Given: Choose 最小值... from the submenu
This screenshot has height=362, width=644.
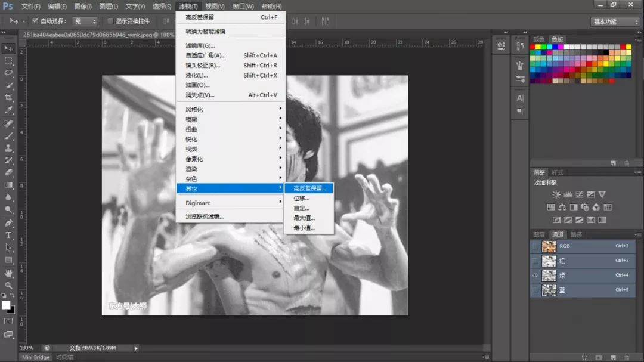Looking at the screenshot, I should 309,228.
